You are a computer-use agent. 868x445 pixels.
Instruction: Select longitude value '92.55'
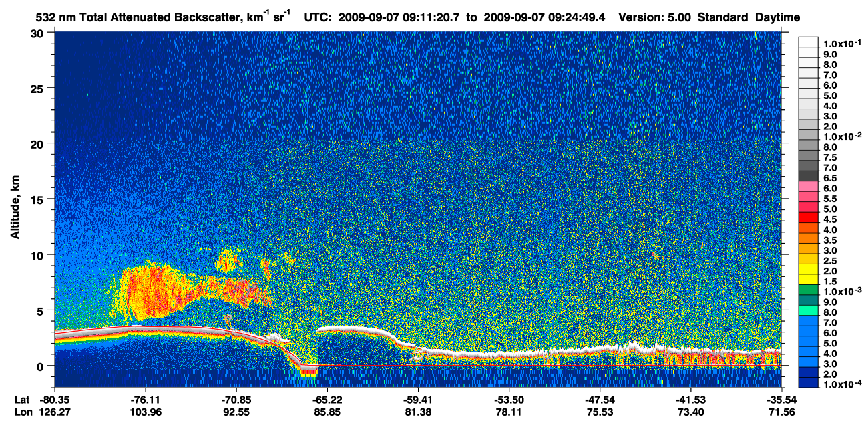[x=236, y=412]
